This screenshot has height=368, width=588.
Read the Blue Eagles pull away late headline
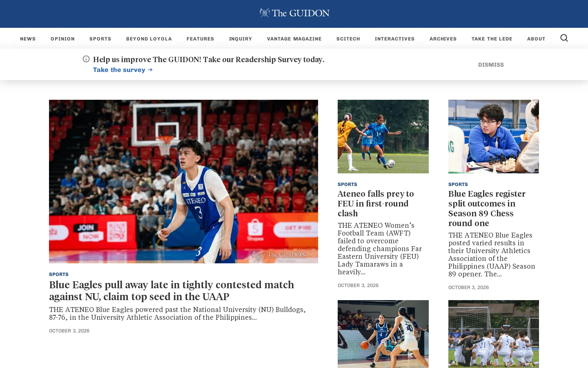coord(171,290)
